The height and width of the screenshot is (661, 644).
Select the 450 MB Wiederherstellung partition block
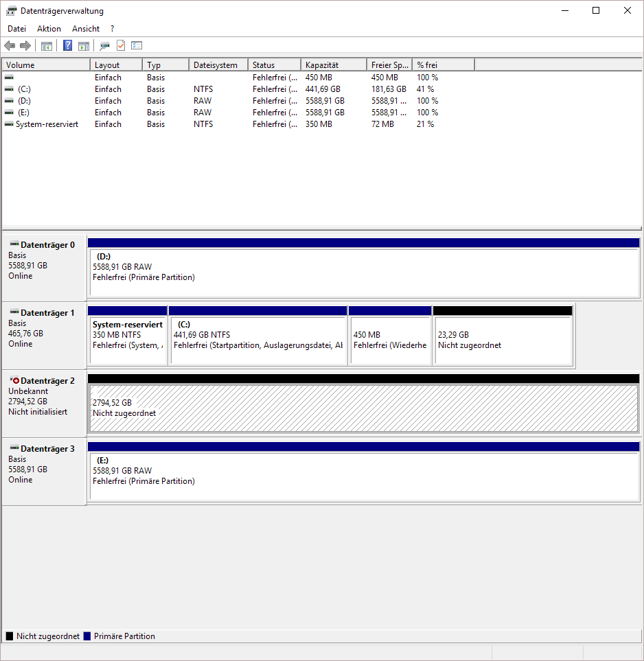click(x=390, y=340)
